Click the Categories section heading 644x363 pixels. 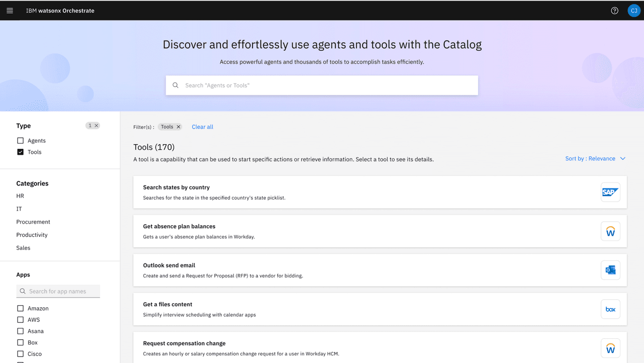click(32, 184)
